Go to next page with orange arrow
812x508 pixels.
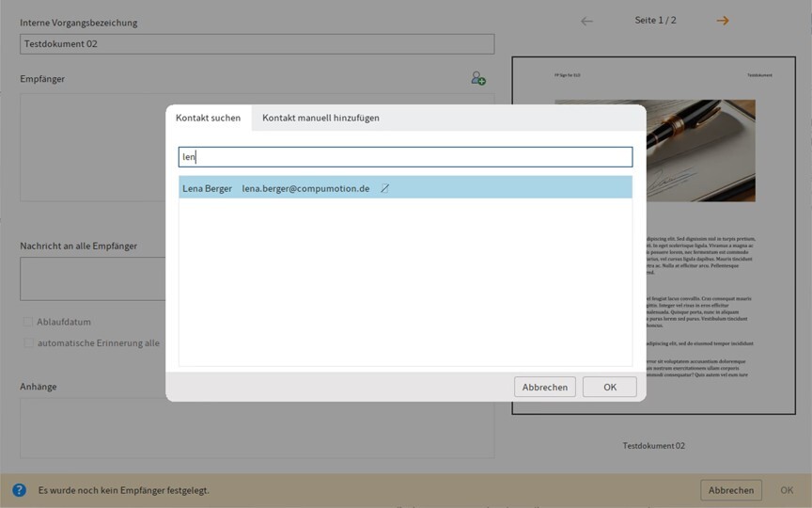723,21
